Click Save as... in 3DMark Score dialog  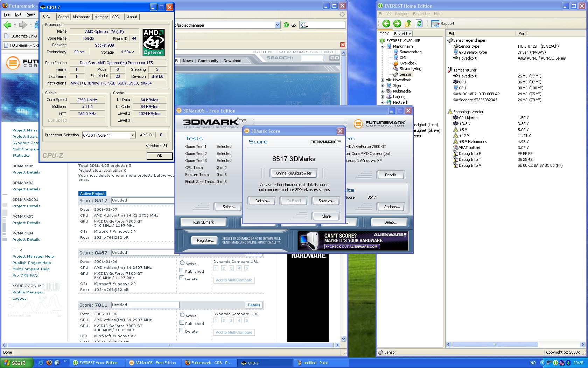327,201
